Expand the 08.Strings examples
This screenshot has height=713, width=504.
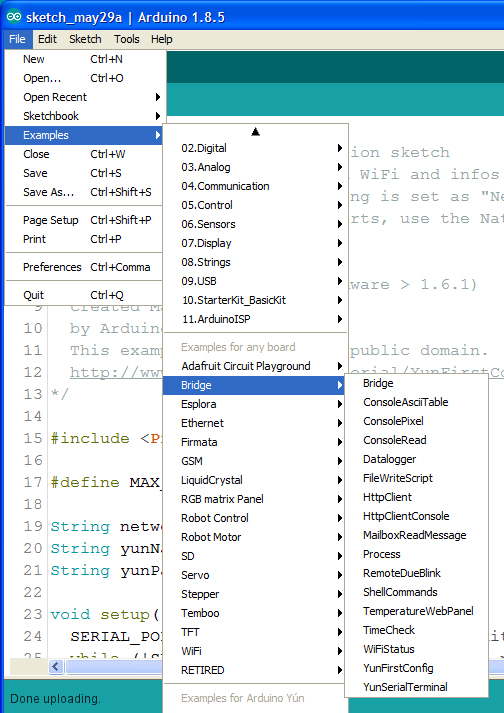pyautogui.click(x=255, y=262)
